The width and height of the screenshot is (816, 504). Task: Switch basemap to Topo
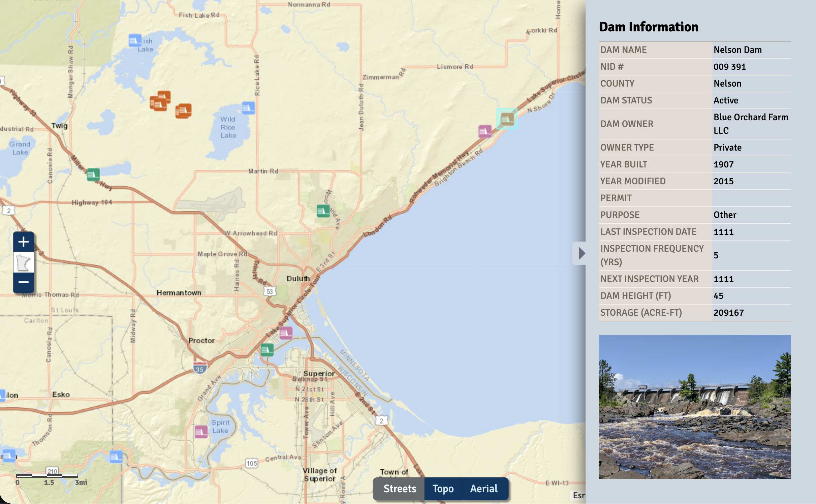443,489
